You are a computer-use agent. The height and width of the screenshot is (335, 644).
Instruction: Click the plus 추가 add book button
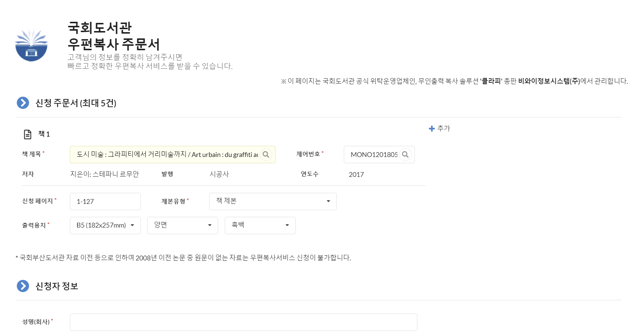coord(439,128)
